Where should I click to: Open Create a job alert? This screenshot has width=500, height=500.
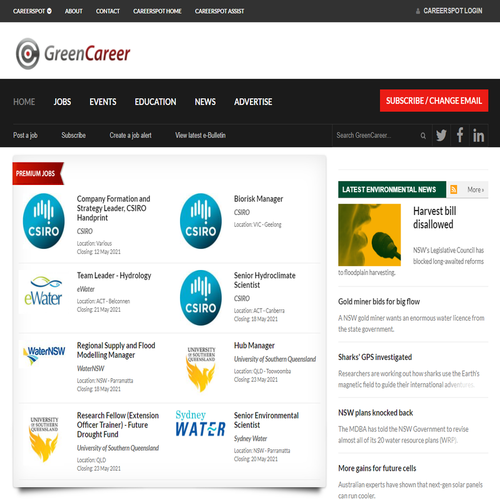pyautogui.click(x=131, y=135)
